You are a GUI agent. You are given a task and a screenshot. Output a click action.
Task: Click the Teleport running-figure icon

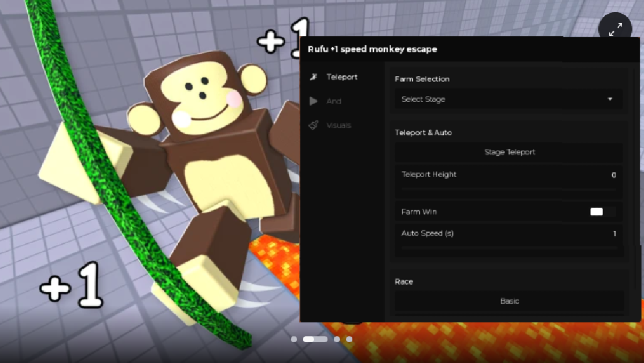[x=314, y=77]
